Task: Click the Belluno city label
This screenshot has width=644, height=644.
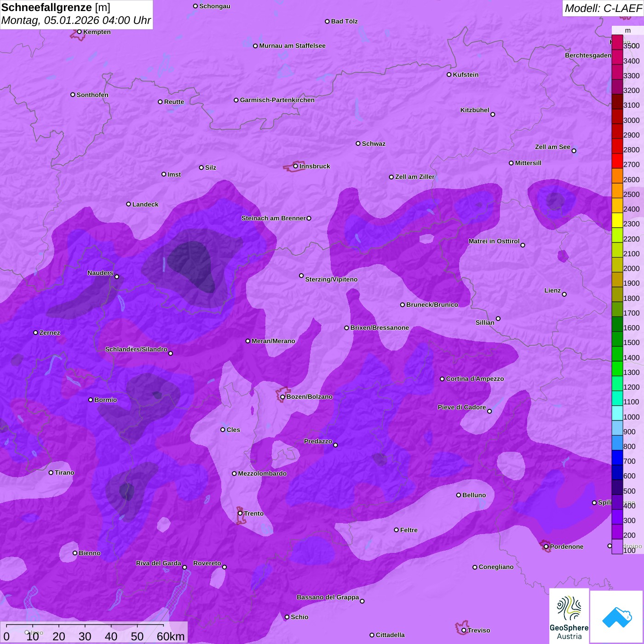Action: (x=474, y=495)
